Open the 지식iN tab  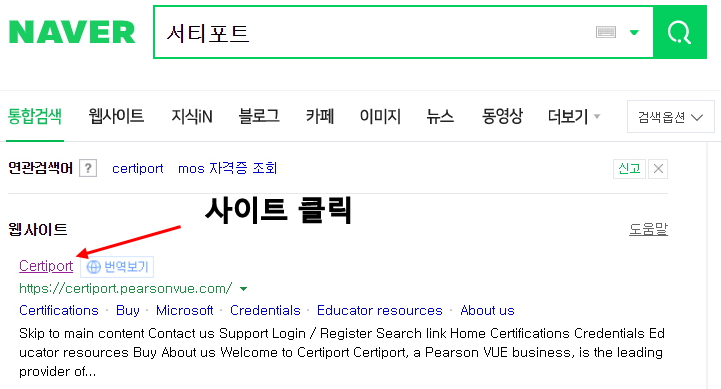point(192,116)
